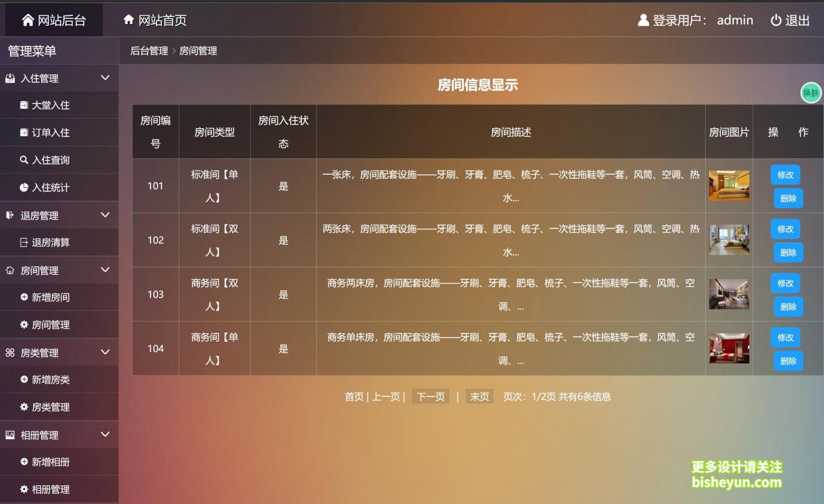Open the room 103 photo thumbnail
Screen dimensions: 824x504
(729, 294)
